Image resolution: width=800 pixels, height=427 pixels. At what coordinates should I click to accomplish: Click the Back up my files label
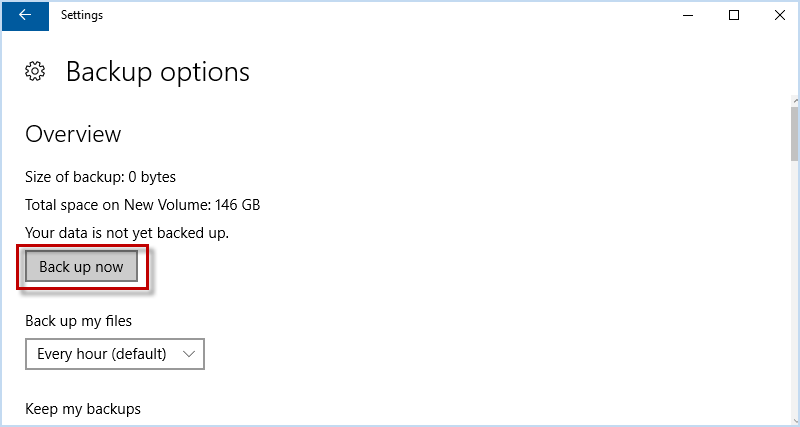point(79,321)
